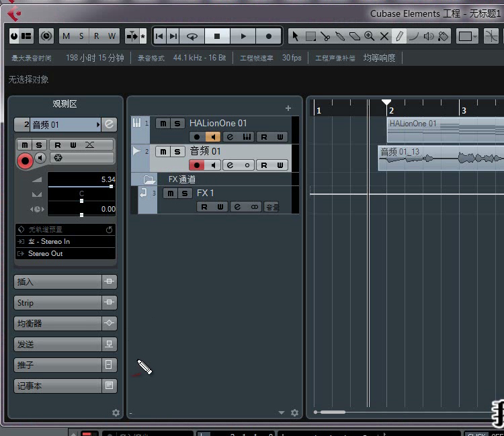Select the Draw pencil tool

click(399, 36)
